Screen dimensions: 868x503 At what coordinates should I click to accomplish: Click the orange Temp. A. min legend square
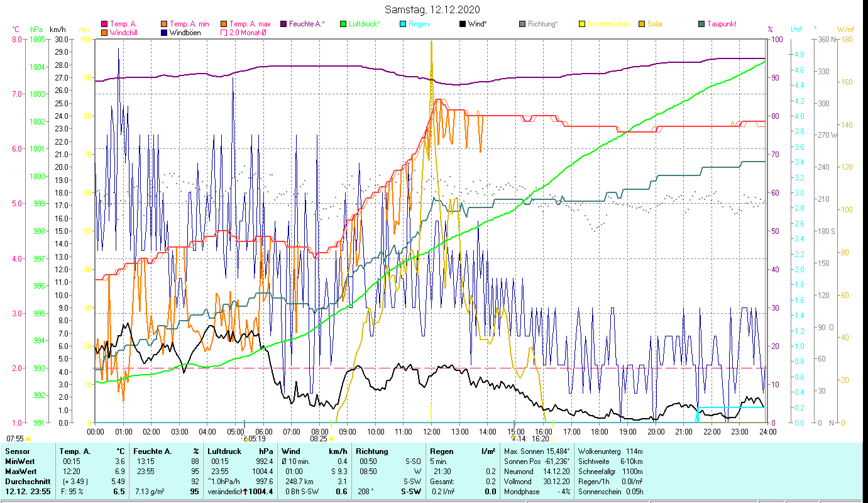[164, 24]
